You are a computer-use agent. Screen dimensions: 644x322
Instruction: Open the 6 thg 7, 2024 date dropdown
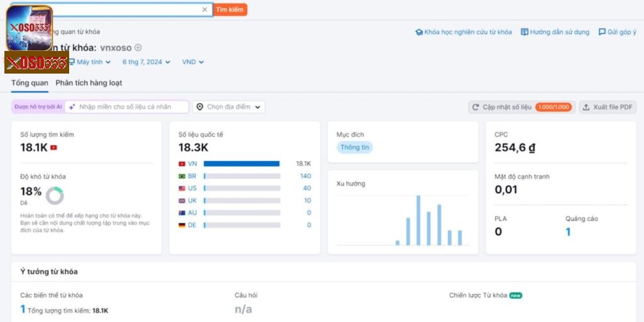pyautogui.click(x=146, y=62)
